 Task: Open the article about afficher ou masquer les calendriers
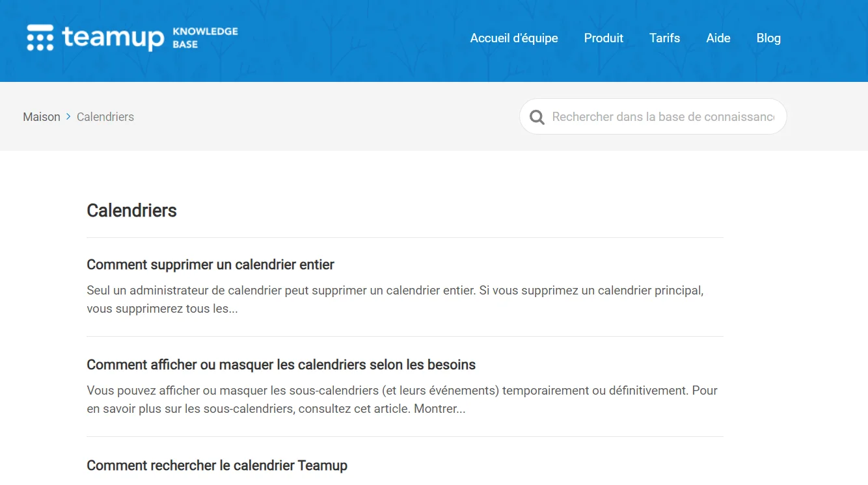coord(281,365)
